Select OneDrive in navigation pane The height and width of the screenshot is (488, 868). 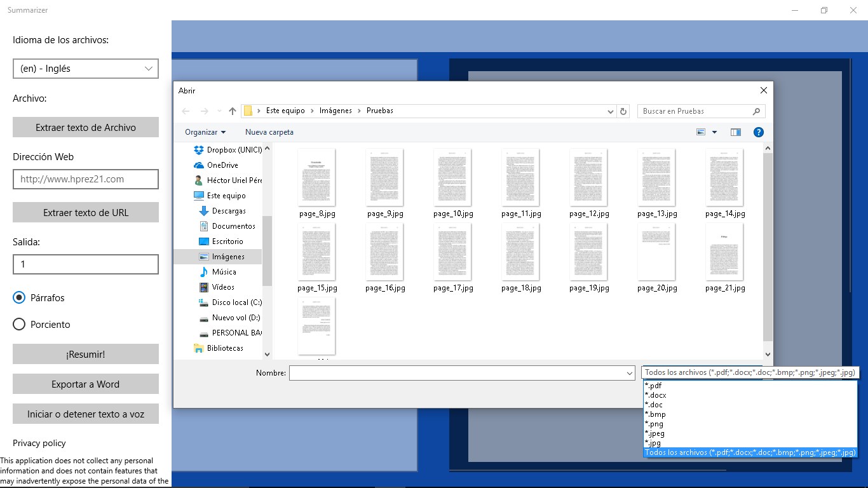[215, 165]
